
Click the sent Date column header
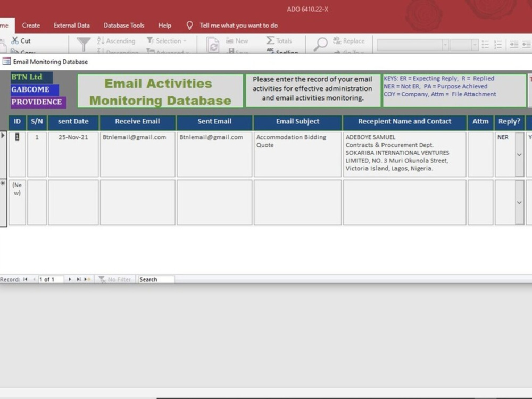pos(73,122)
